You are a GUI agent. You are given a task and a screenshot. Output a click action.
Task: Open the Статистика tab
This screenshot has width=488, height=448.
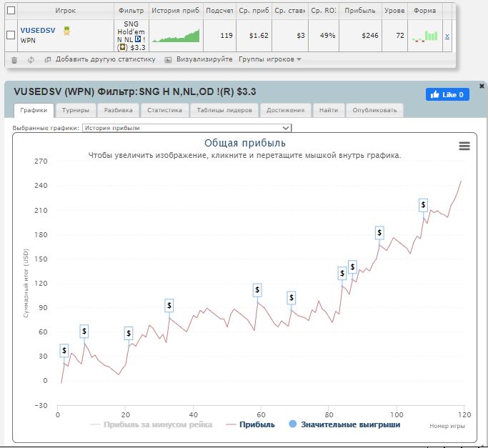(x=164, y=111)
